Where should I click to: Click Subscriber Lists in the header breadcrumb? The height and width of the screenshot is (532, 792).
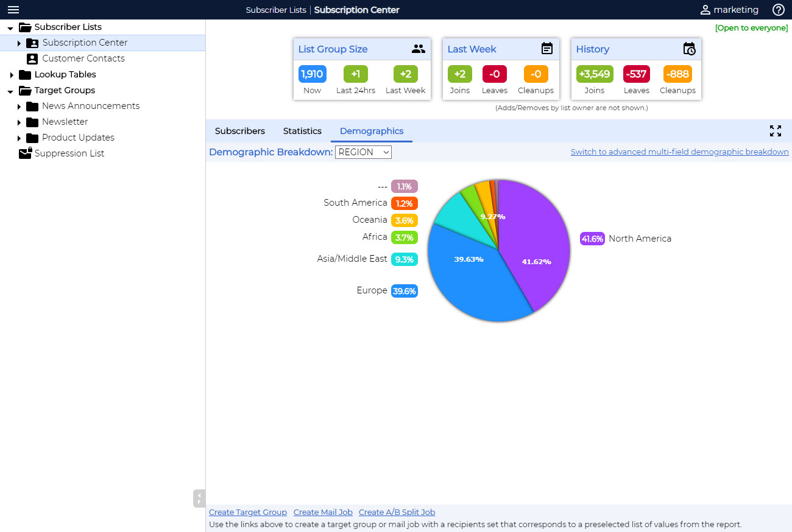[x=276, y=10]
